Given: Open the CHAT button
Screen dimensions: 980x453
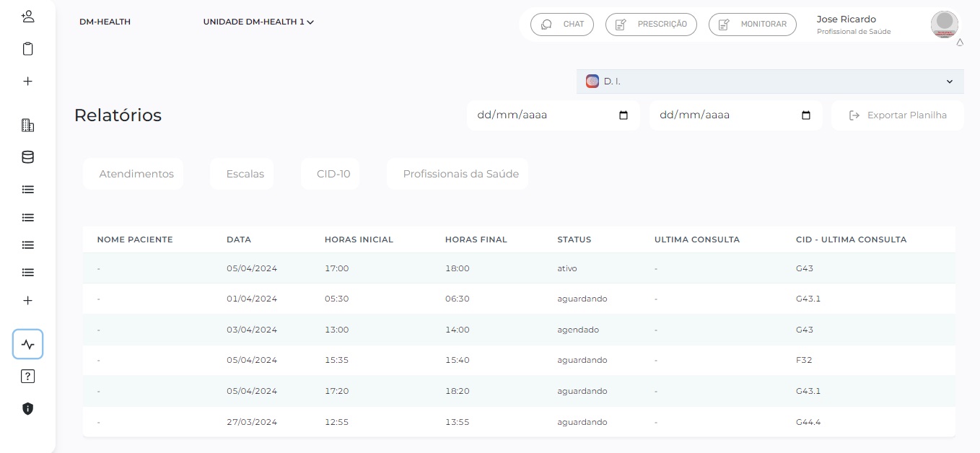Looking at the screenshot, I should pyautogui.click(x=562, y=24).
